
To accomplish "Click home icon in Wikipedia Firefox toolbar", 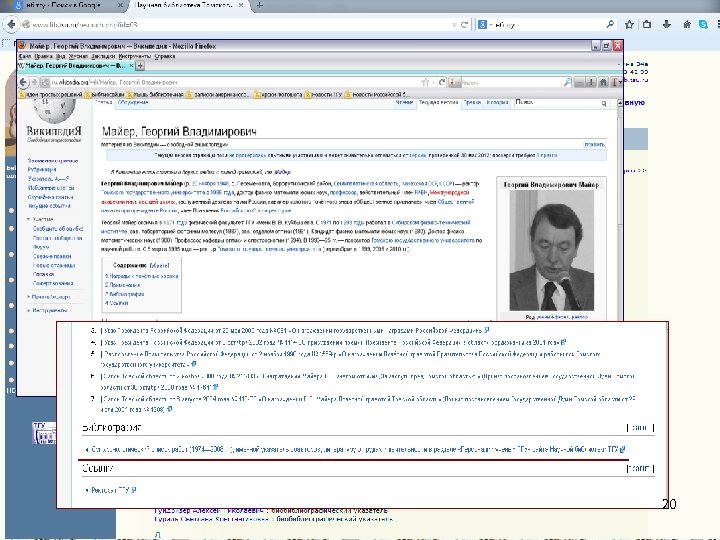I will point(603,82).
